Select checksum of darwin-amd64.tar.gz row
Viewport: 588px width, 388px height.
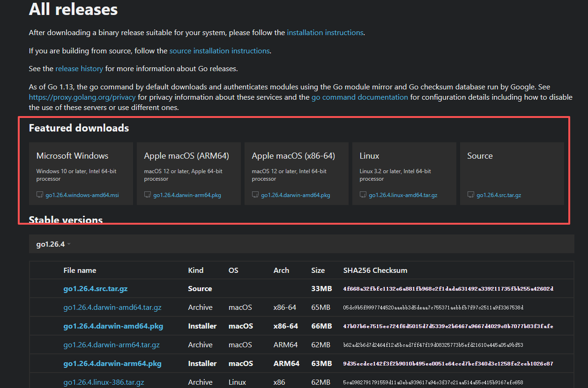433,307
